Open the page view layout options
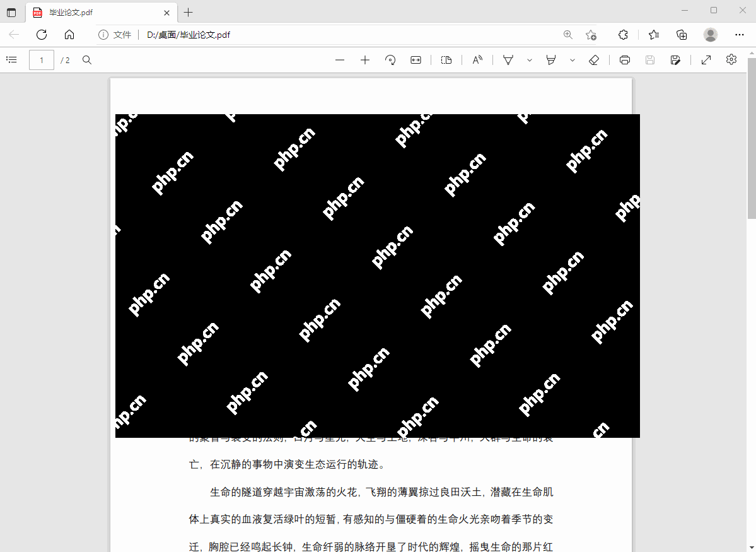This screenshot has height=552, width=756. pos(446,59)
